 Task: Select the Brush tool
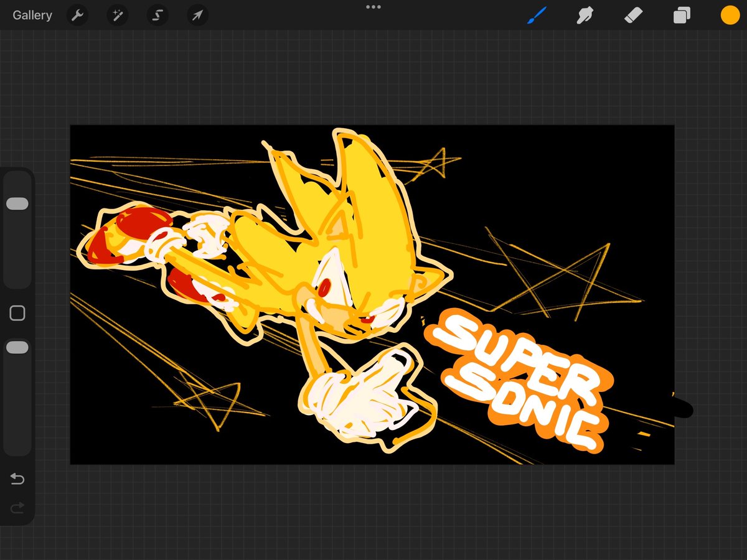pyautogui.click(x=537, y=16)
